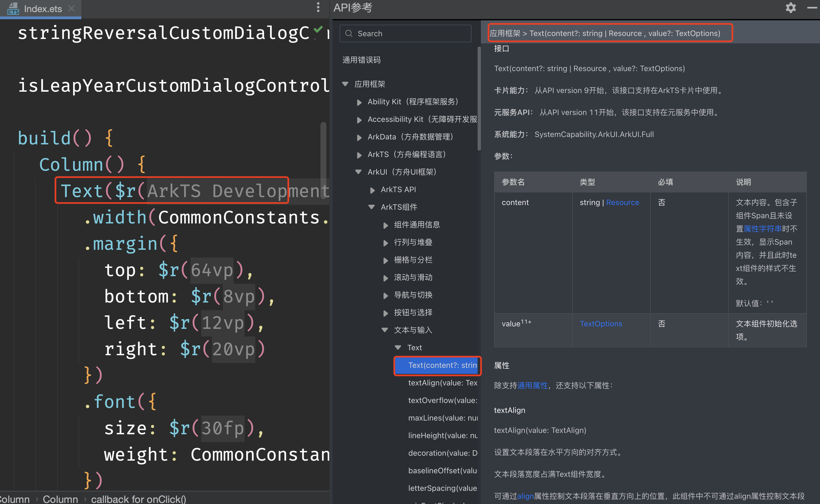This screenshot has width=820, height=504.
Task: Expand the ArkData tree node
Action: (359, 137)
